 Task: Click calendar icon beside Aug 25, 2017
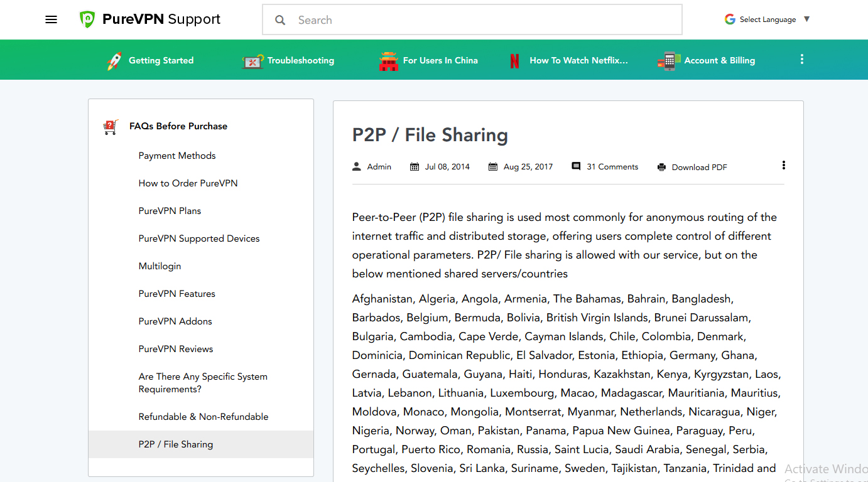click(x=493, y=167)
